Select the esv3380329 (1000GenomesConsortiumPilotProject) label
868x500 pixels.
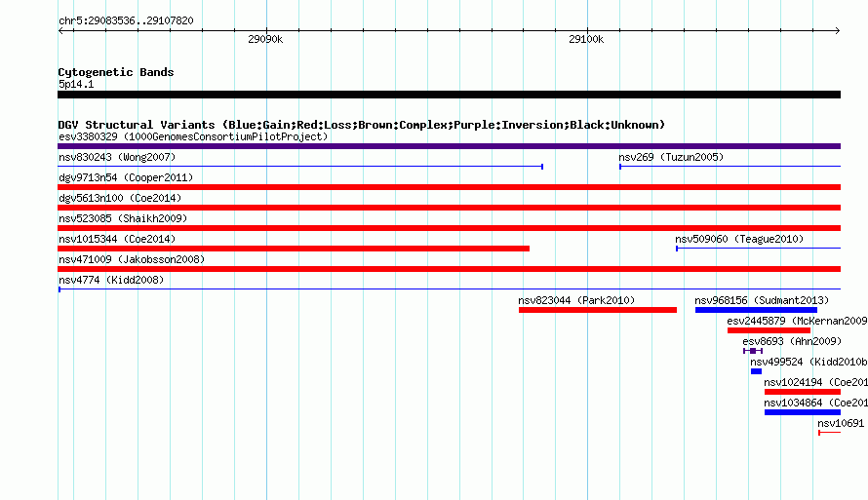[193, 136]
